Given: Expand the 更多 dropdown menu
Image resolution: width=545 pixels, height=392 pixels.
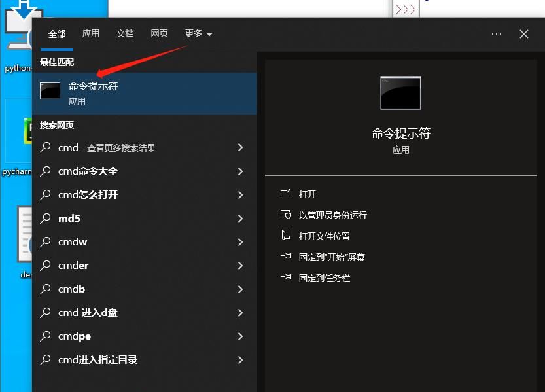Looking at the screenshot, I should pyautogui.click(x=198, y=34).
